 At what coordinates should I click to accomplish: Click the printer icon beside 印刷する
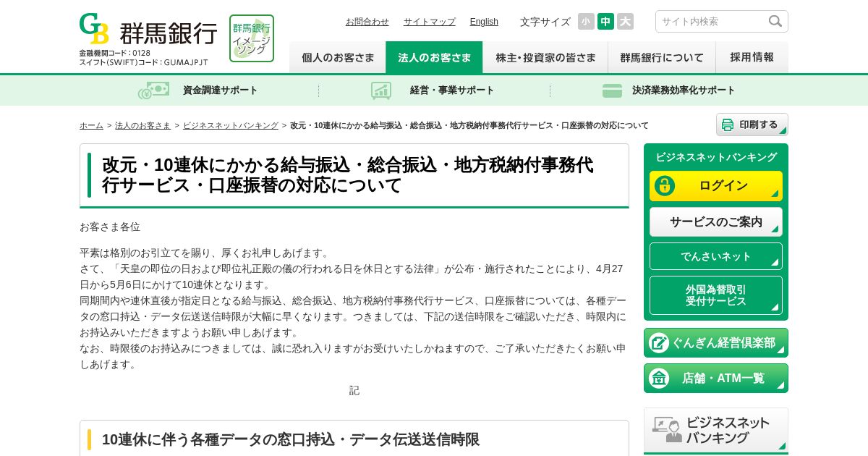coord(728,124)
